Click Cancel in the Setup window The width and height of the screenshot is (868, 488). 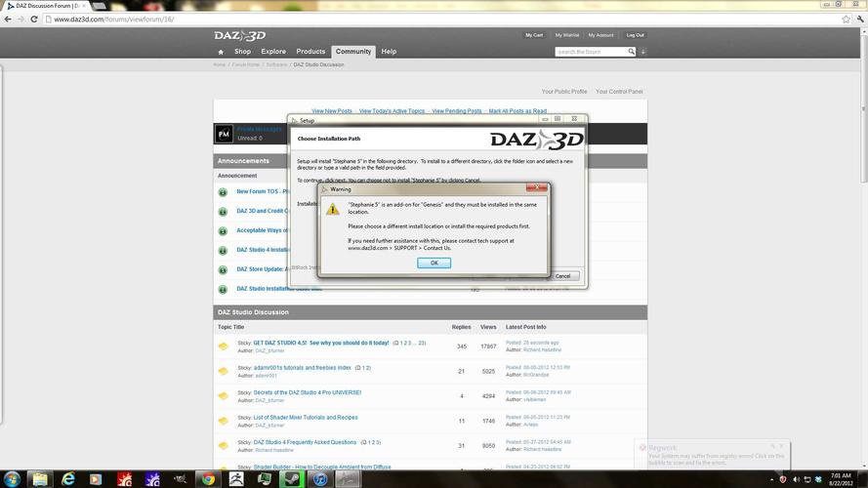click(x=563, y=276)
